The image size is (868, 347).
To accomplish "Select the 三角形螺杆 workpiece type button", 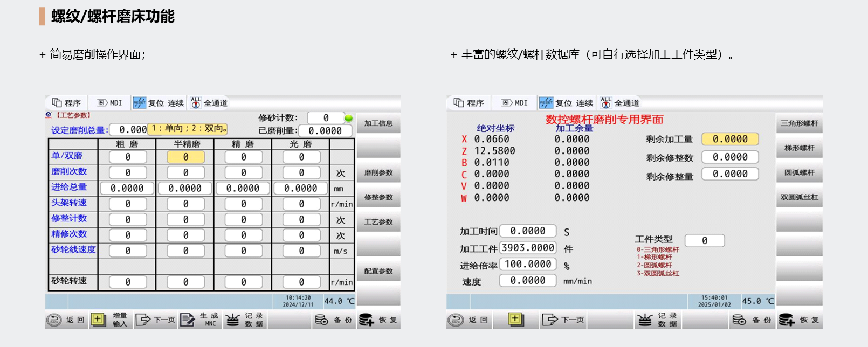I will (x=799, y=123).
